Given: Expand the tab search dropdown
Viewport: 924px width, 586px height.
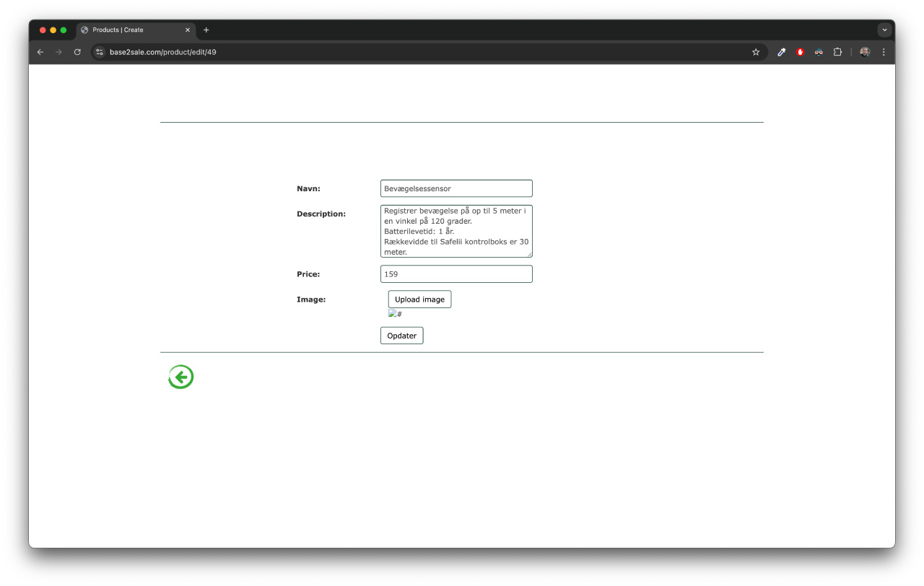Looking at the screenshot, I should 884,30.
